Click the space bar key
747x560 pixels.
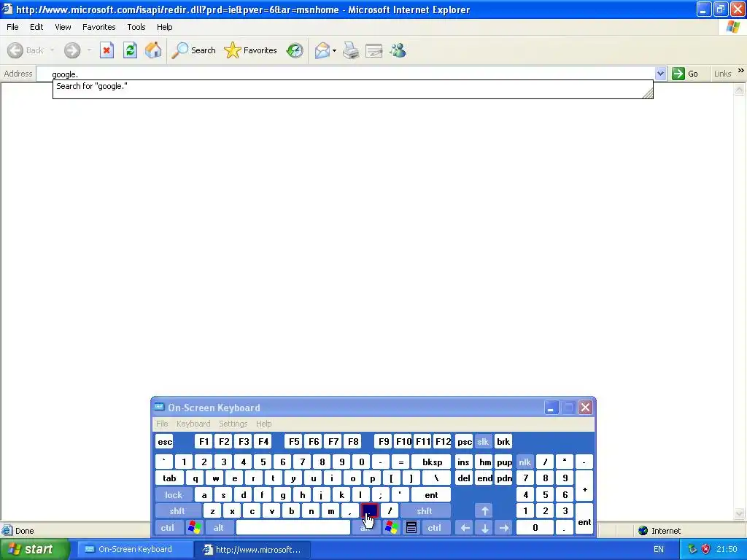(293, 528)
